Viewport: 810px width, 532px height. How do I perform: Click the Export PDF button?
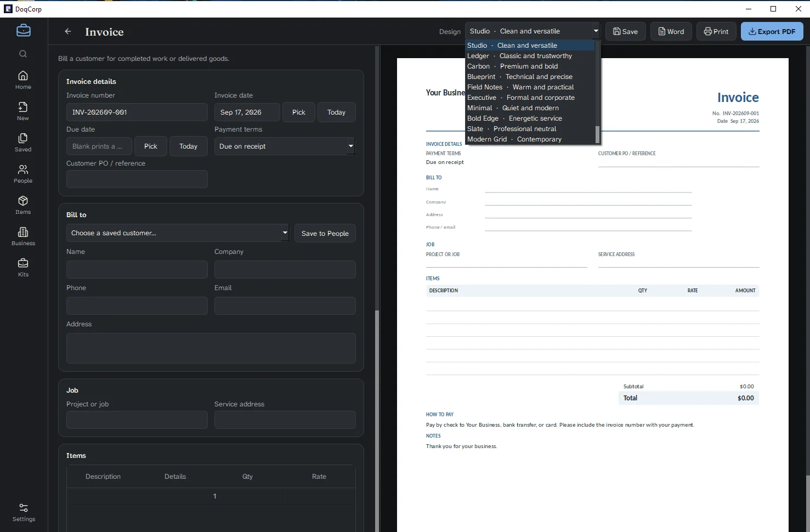772,31
